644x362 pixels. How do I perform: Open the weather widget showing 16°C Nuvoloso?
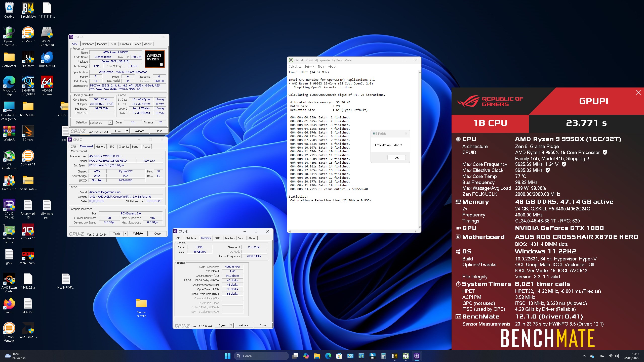coord(16,356)
